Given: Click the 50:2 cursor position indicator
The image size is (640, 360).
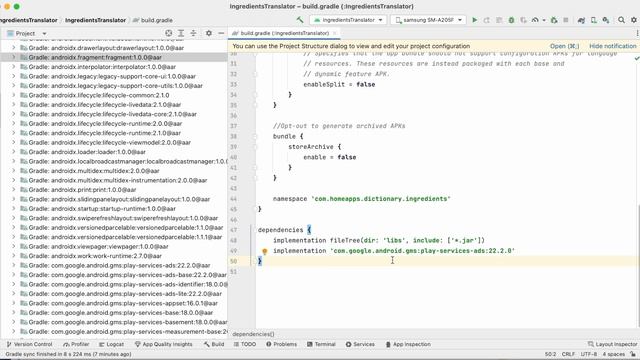Looking at the screenshot, I should point(550,354).
